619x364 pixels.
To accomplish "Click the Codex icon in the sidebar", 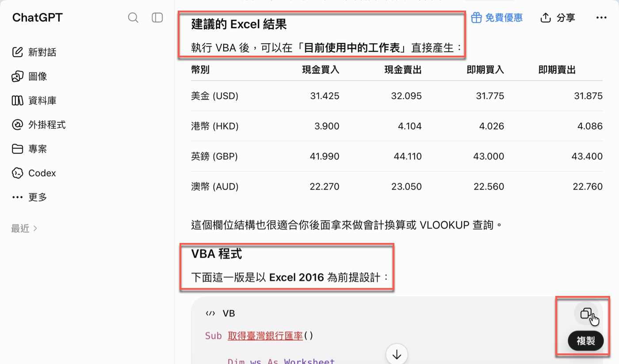I will (x=17, y=173).
